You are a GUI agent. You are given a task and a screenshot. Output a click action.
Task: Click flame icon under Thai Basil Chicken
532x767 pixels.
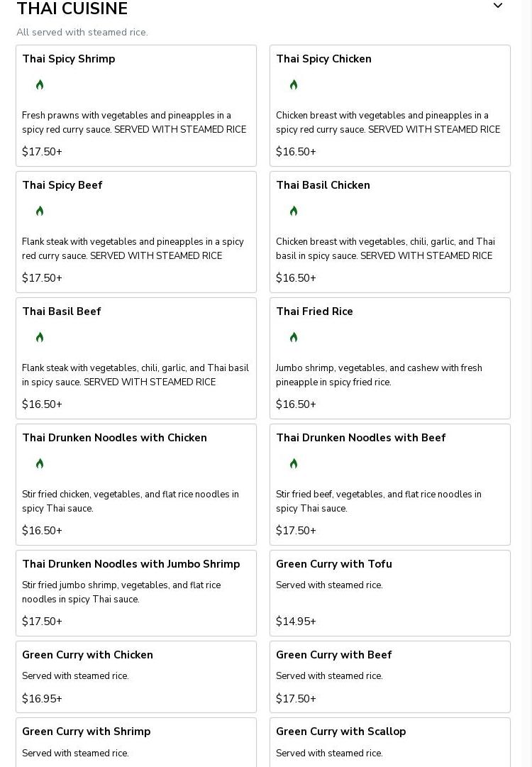pos(294,211)
